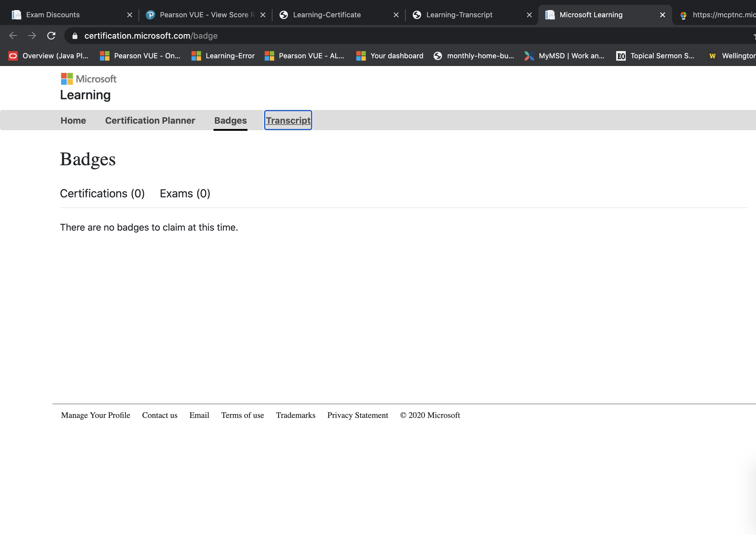Open monthly-home-bu... bookmark
This screenshot has width=756, height=535.
click(x=474, y=56)
